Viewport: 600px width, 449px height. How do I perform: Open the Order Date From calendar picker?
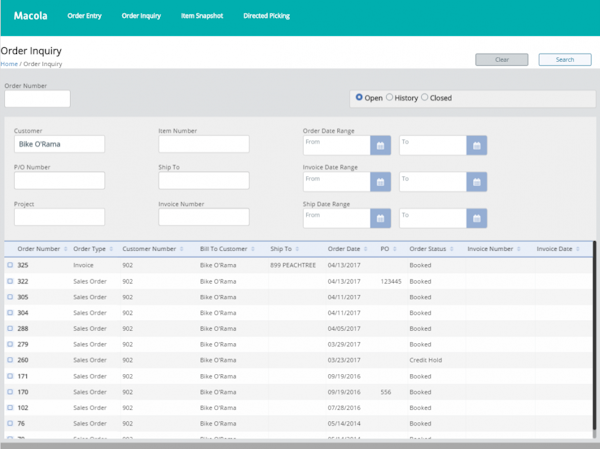(380, 146)
